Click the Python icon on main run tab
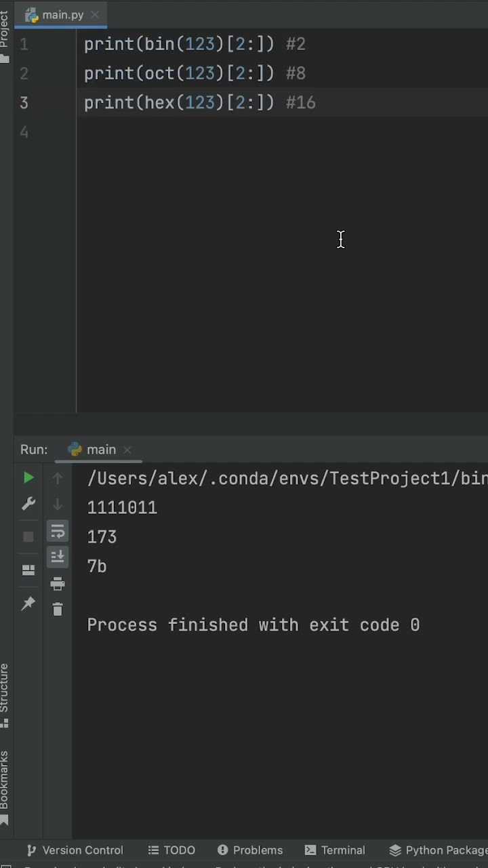Viewport: 488px width, 868px height. coord(75,450)
